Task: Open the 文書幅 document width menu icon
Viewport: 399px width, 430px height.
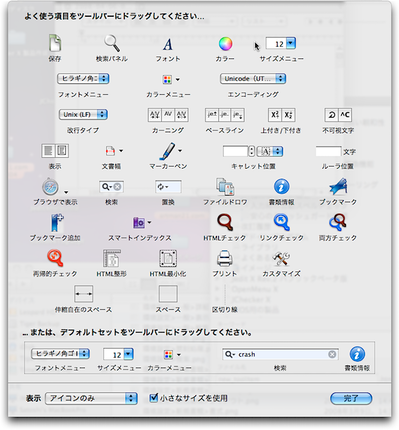Action: click(x=114, y=151)
